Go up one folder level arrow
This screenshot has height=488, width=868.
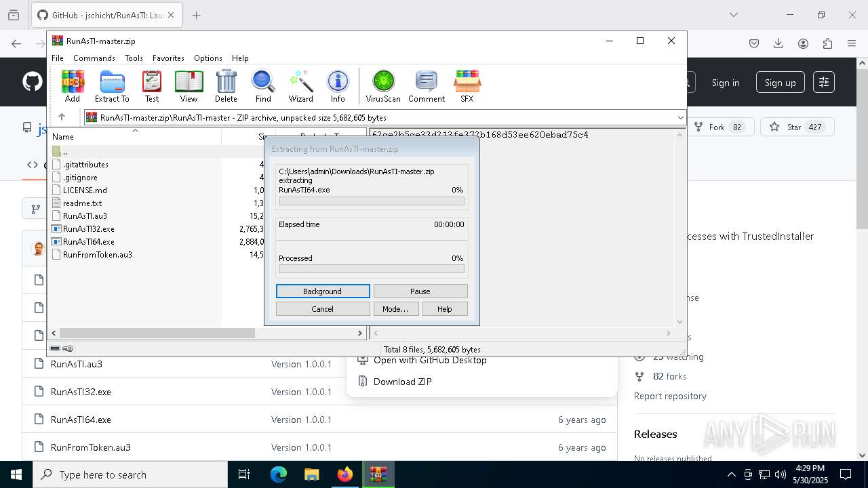62,117
